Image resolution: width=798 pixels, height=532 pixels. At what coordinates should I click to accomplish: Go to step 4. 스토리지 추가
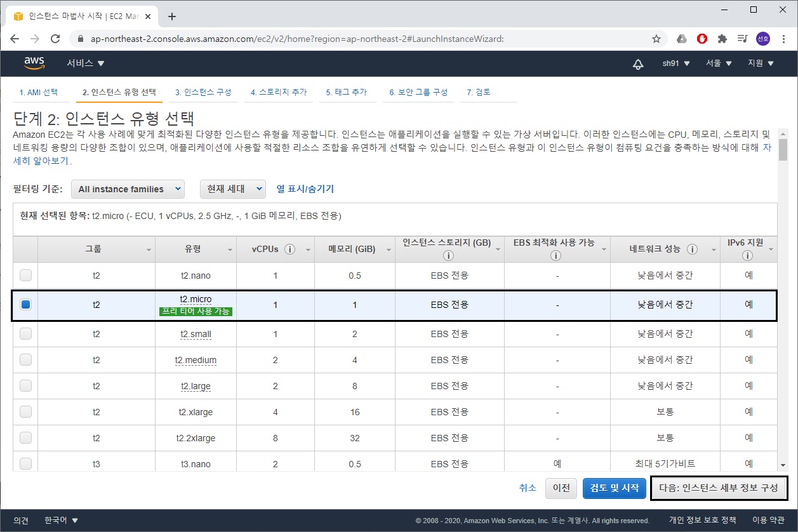pos(279,93)
